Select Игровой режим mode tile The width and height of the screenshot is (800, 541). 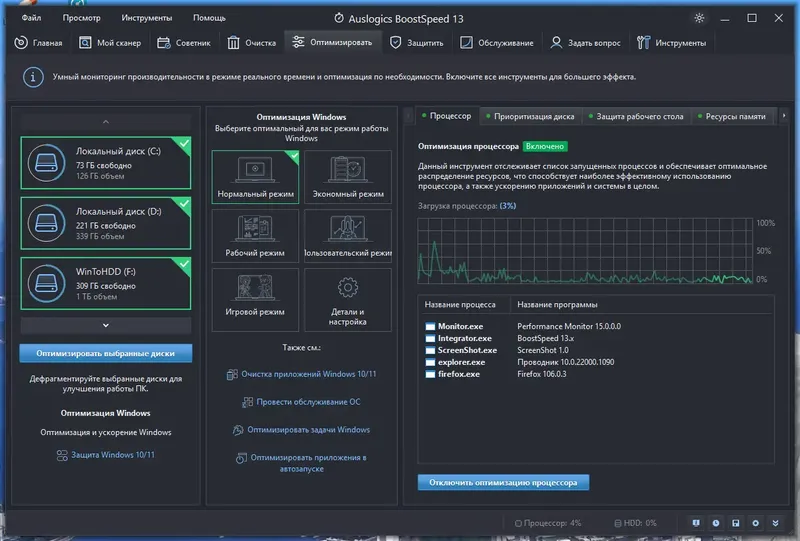point(255,300)
